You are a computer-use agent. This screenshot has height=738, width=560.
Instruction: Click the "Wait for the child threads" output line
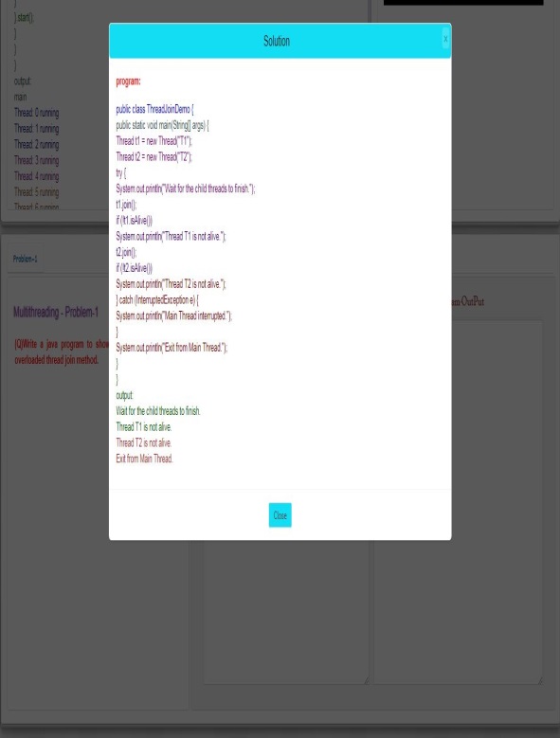158,411
